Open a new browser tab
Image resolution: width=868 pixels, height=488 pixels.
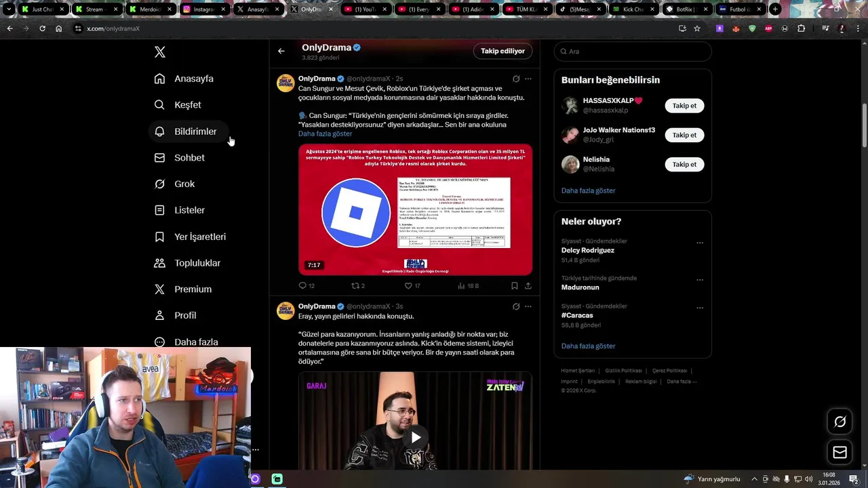(x=775, y=9)
